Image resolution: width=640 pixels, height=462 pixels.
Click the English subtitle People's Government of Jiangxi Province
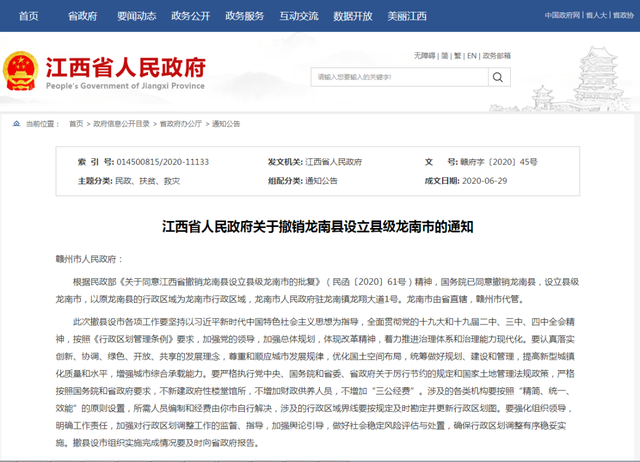[x=125, y=86]
